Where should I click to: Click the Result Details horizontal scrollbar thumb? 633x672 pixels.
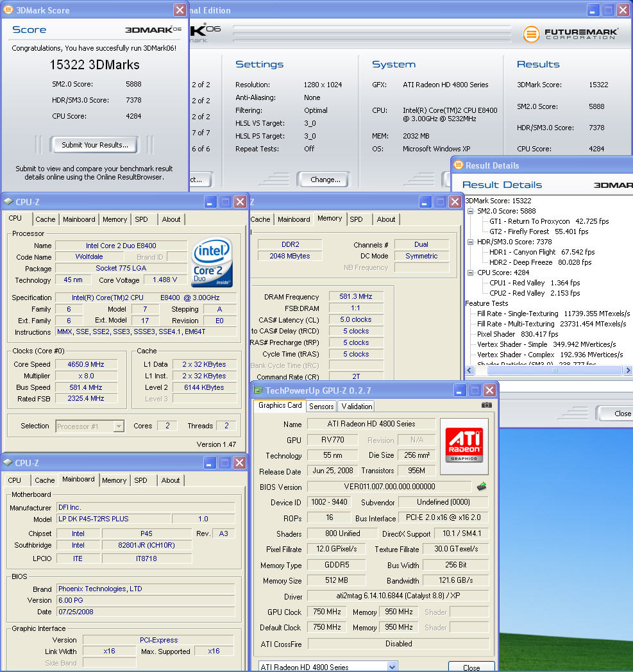point(553,370)
